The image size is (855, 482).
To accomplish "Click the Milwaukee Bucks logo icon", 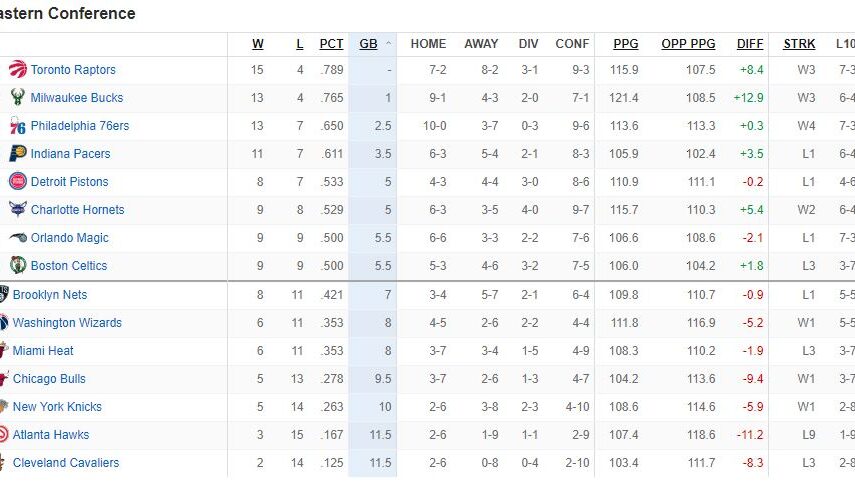I will (18, 98).
